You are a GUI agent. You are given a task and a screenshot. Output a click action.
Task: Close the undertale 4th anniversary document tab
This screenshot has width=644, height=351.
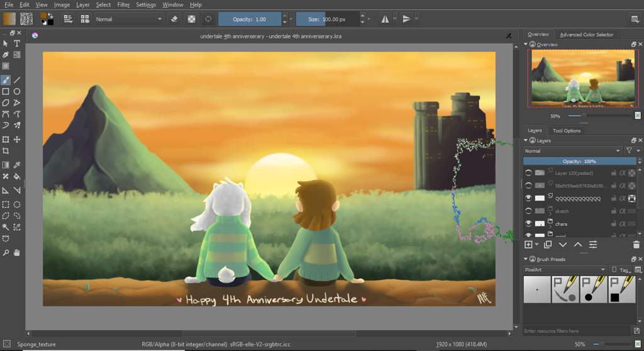coord(508,36)
